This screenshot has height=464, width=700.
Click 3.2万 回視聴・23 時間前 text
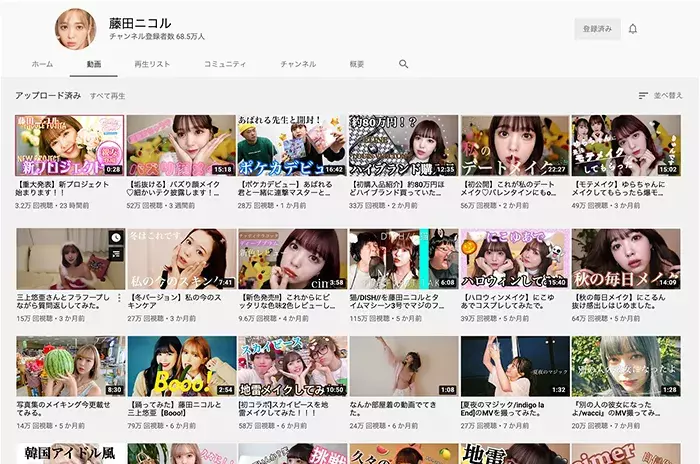click(52, 206)
